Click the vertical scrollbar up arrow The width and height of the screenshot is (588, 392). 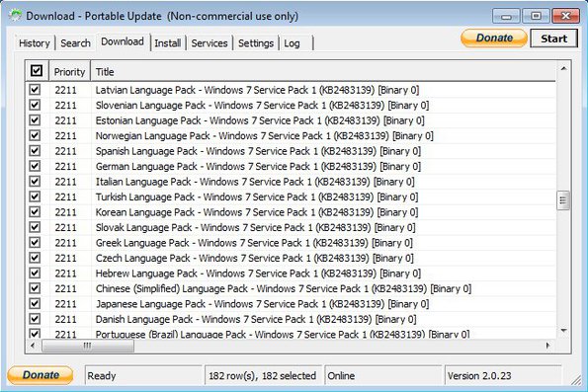563,68
